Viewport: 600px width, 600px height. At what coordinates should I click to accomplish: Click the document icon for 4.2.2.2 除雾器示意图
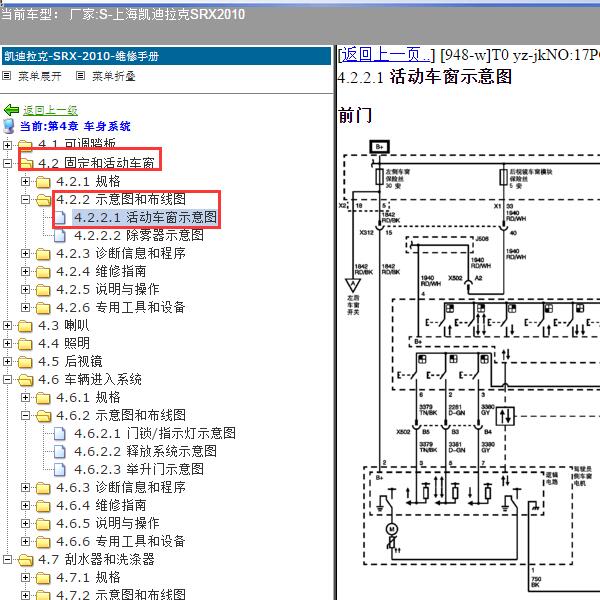(60, 236)
